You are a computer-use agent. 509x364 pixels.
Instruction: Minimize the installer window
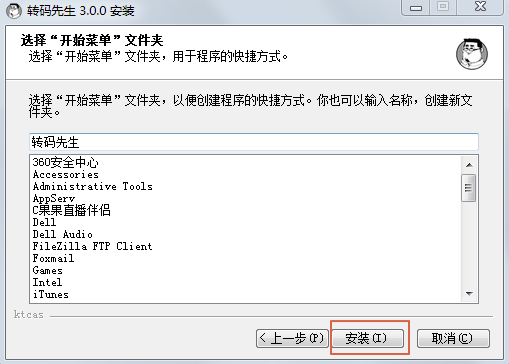click(416, 7)
